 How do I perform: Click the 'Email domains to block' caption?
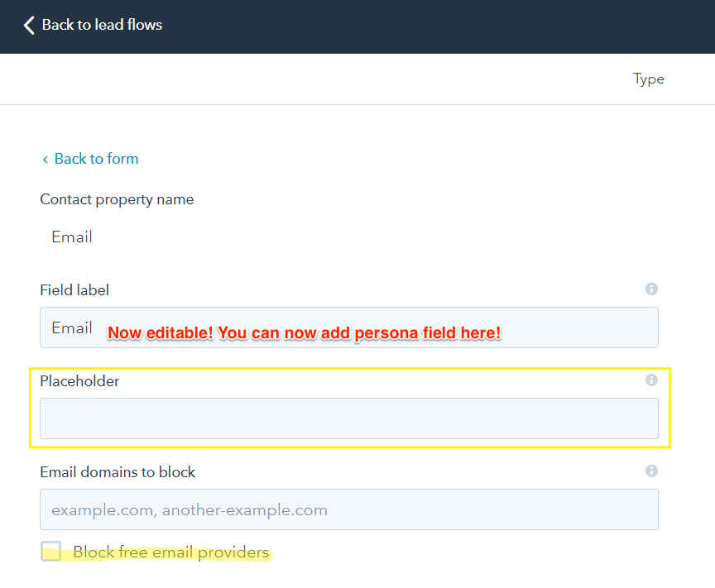[118, 472]
